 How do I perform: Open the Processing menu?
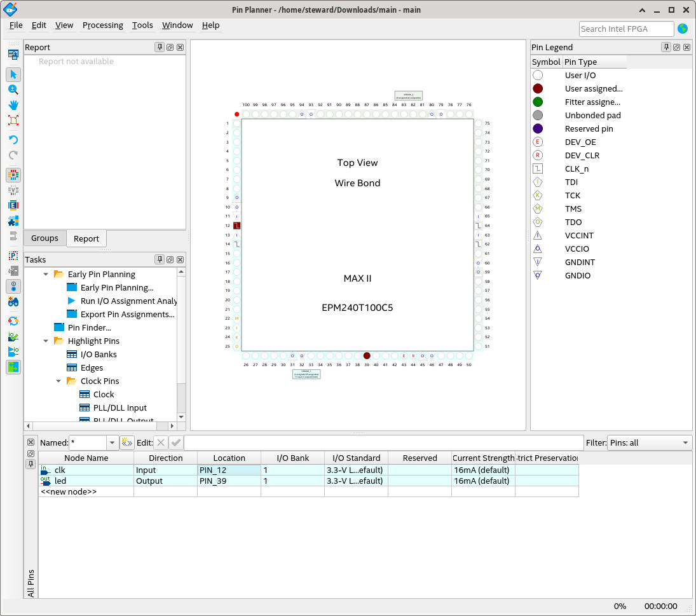click(x=103, y=25)
